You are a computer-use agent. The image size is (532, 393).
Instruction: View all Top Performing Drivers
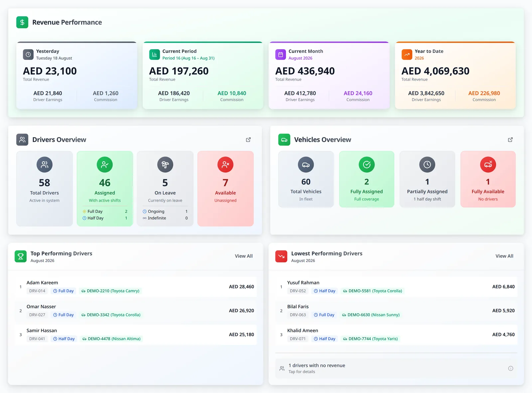(x=244, y=256)
